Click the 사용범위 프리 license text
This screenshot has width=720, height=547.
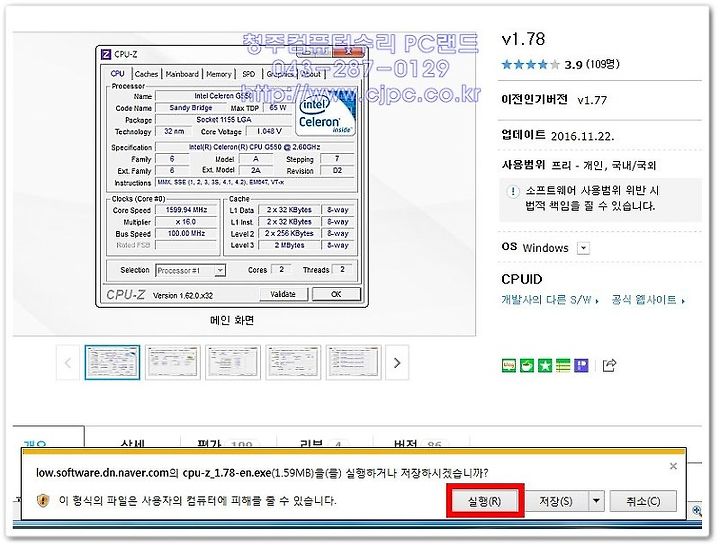click(x=579, y=165)
